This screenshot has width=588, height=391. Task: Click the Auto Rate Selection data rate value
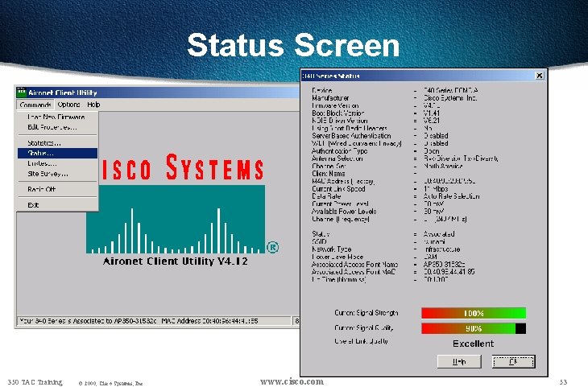coord(452,196)
